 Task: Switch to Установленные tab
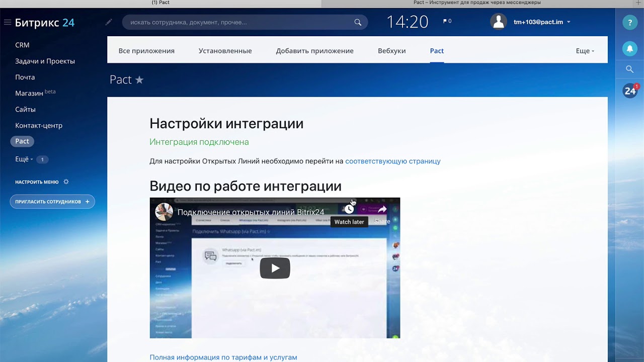[225, 51]
